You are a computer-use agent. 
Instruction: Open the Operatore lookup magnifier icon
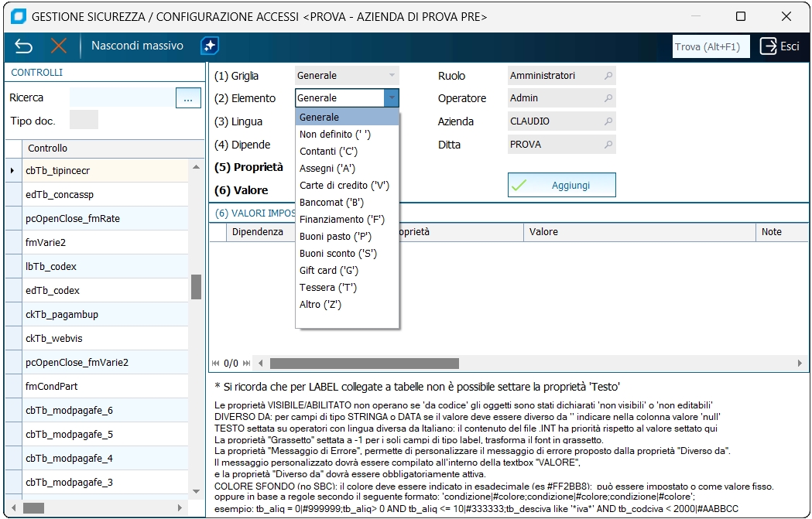608,98
